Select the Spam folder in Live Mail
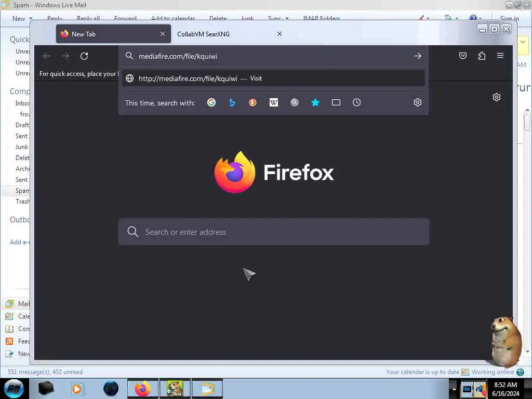 click(x=22, y=191)
